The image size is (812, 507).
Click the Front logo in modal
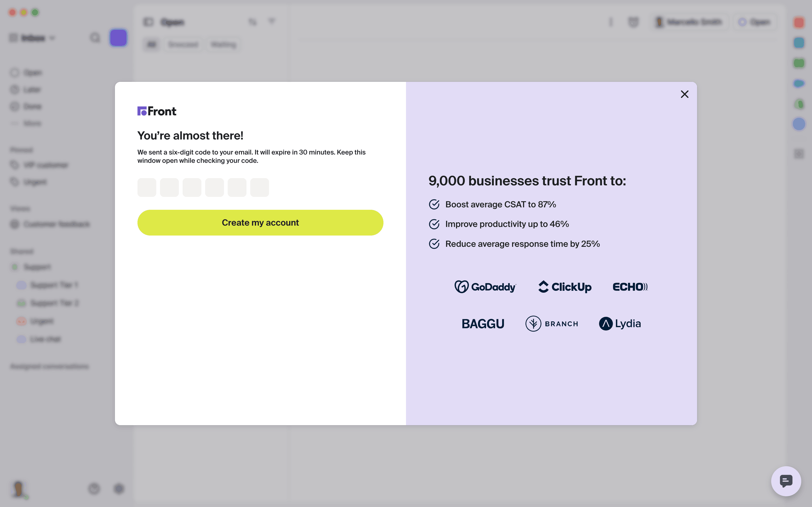click(157, 111)
